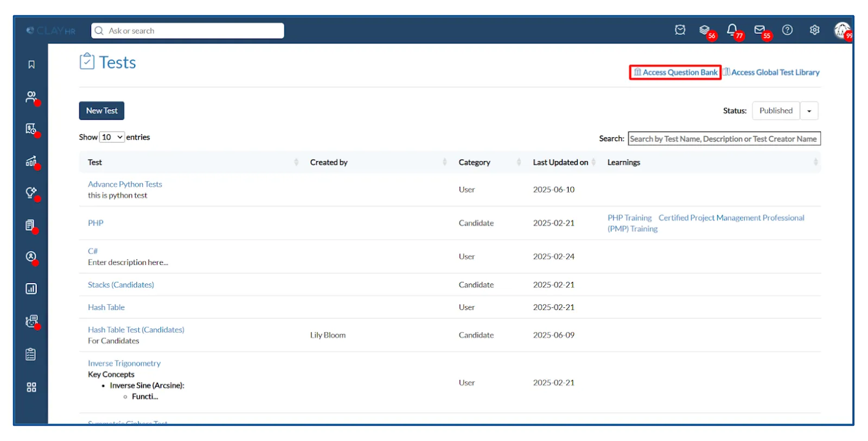868x441 pixels.
Task: Click the Published status button
Action: tap(776, 111)
